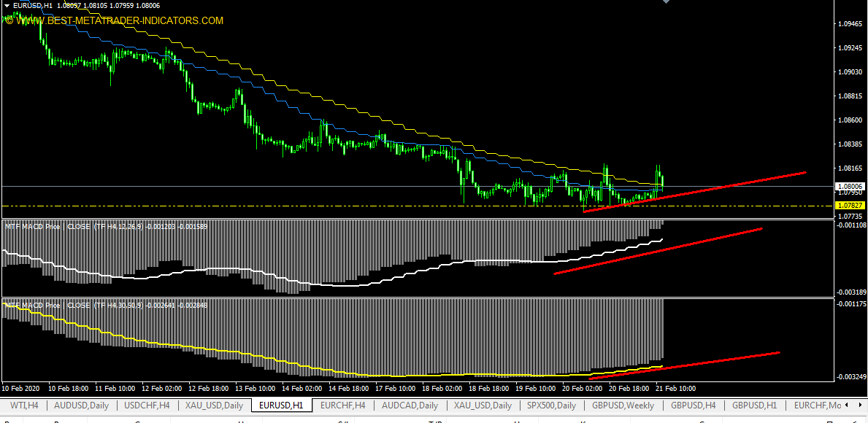Select the SPX500,Daily tab
Viewport: 868px width, 423px height.
point(551,405)
